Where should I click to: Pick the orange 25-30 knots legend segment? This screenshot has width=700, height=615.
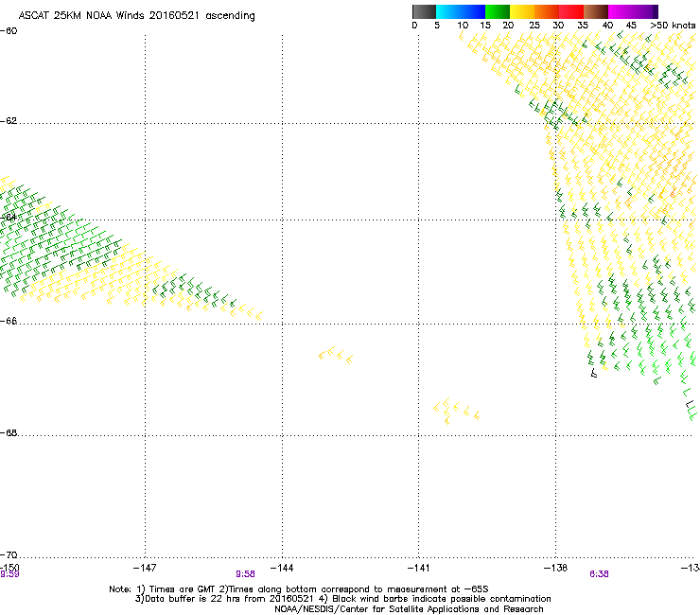point(547,11)
